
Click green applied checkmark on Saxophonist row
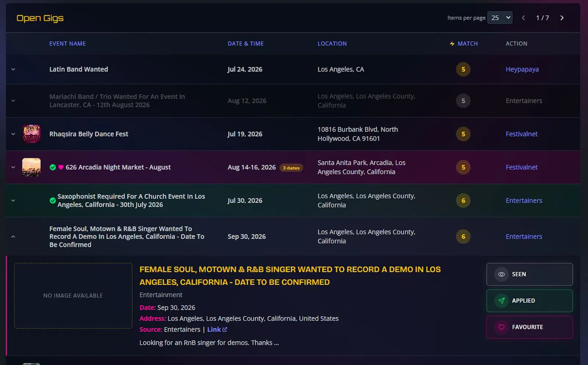tap(53, 201)
